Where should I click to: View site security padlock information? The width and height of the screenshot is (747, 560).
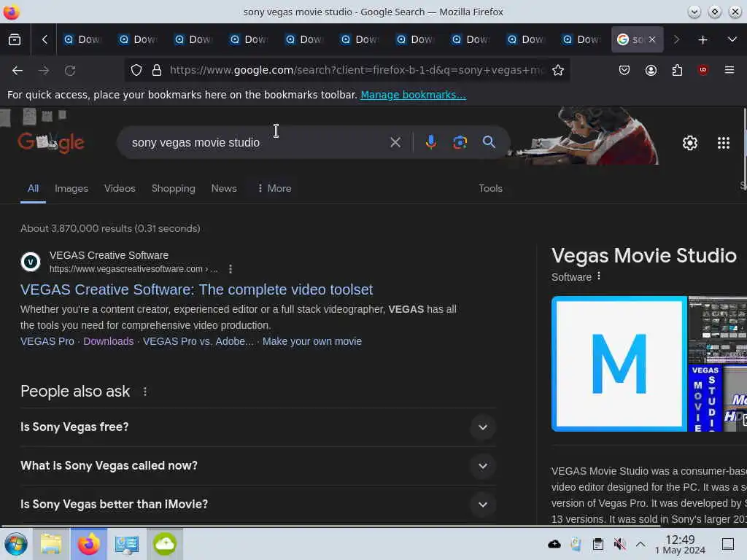(157, 71)
